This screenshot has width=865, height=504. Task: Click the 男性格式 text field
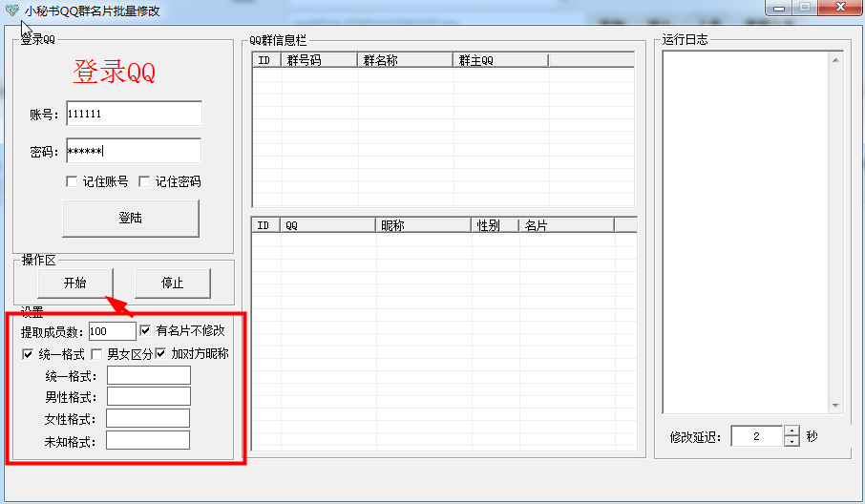pos(149,396)
